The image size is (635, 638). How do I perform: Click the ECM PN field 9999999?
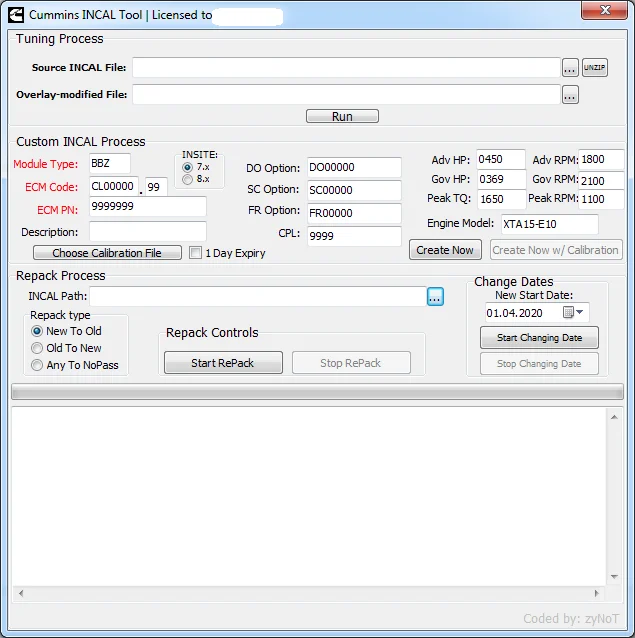[x=148, y=207]
